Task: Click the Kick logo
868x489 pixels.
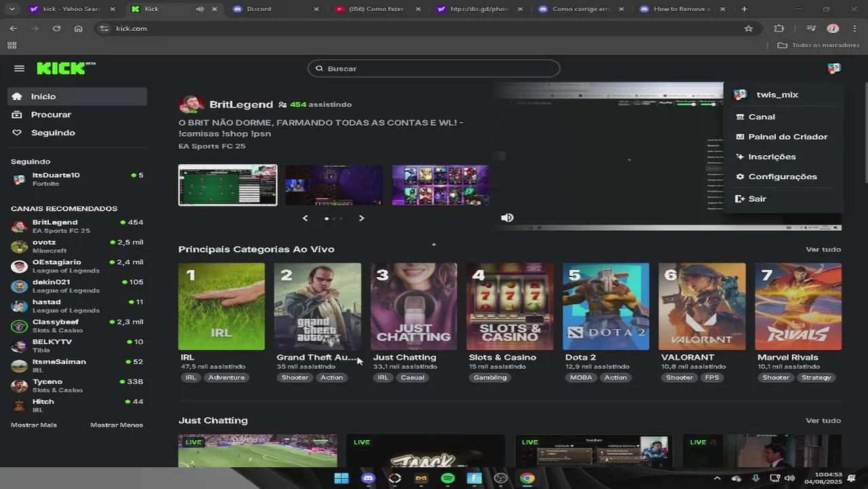Action: (66, 68)
